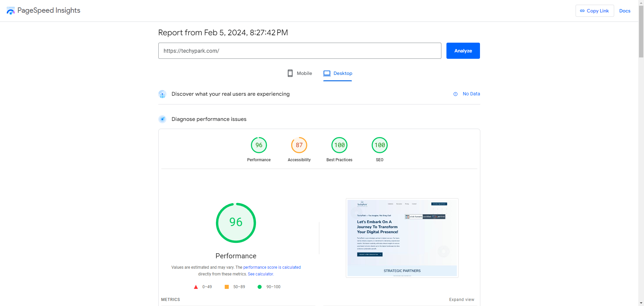The image size is (644, 306).
Task: Select the Desktop tab
Action: click(338, 73)
